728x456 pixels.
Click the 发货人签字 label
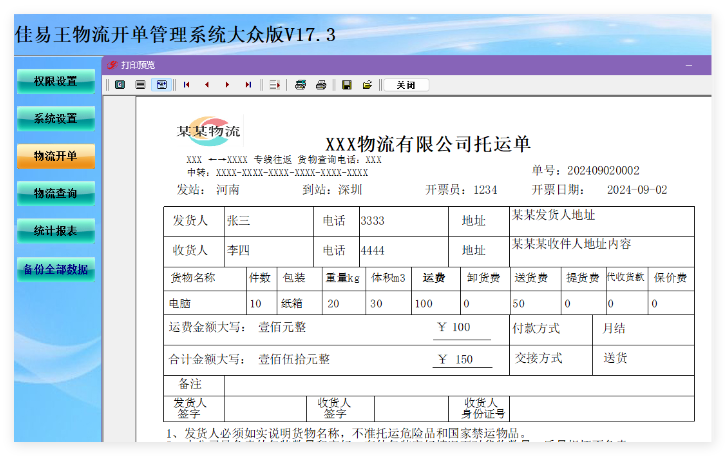pos(190,408)
